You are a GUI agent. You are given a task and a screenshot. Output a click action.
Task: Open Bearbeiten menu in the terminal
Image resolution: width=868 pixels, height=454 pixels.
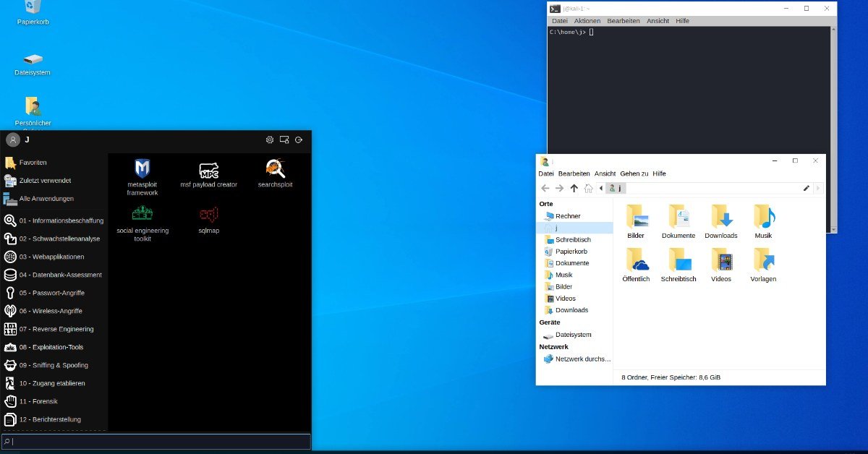(624, 21)
